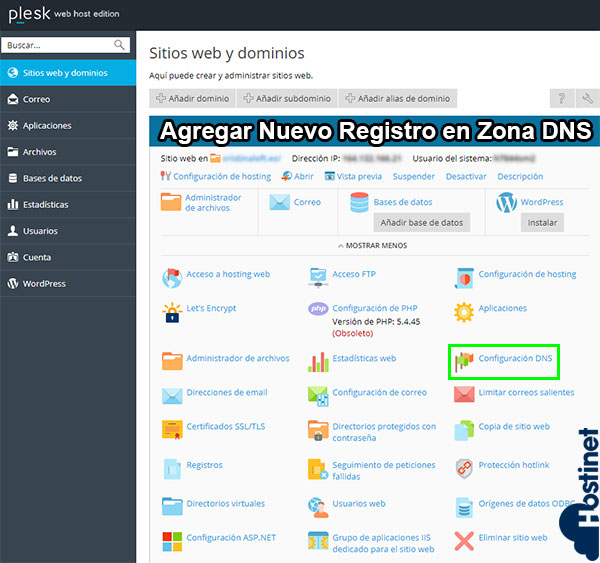Click Directorios virtuales folder icon
Image resolution: width=600 pixels, height=563 pixels.
(172, 507)
